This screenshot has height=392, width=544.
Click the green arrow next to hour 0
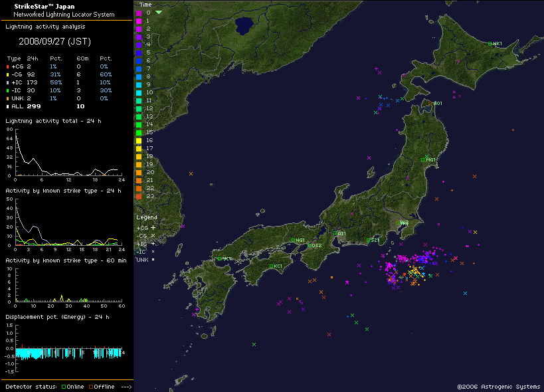tap(159, 13)
